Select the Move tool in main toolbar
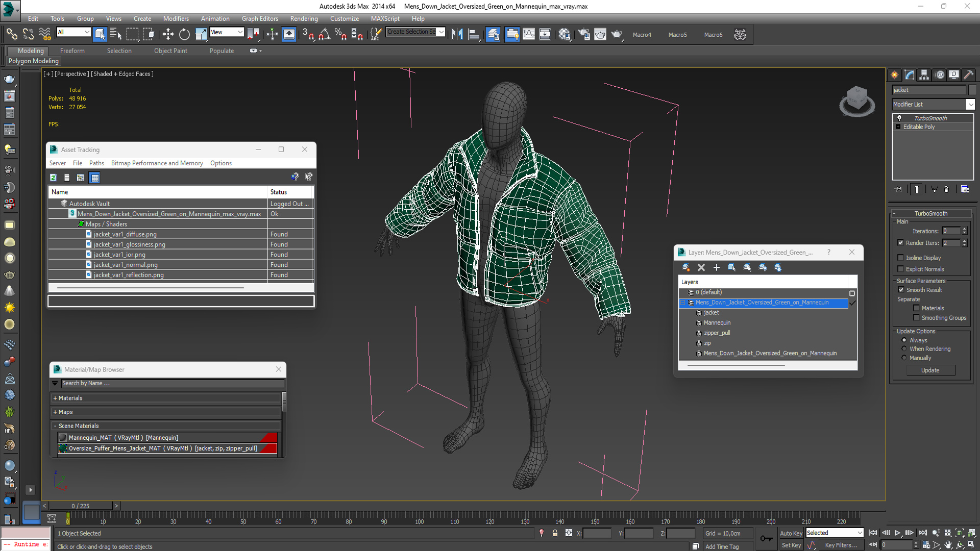This screenshot has height=551, width=980. 168,34
